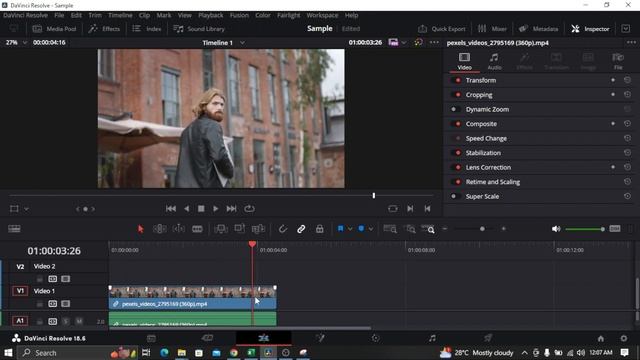Expand the Speed Change section
This screenshot has height=360, width=640.
[x=486, y=138]
